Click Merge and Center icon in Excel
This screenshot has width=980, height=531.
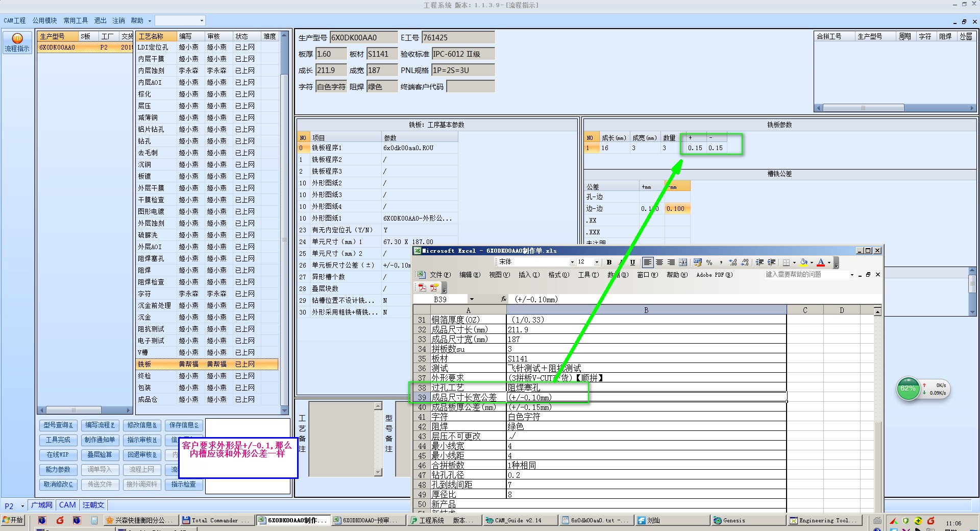[683, 262]
